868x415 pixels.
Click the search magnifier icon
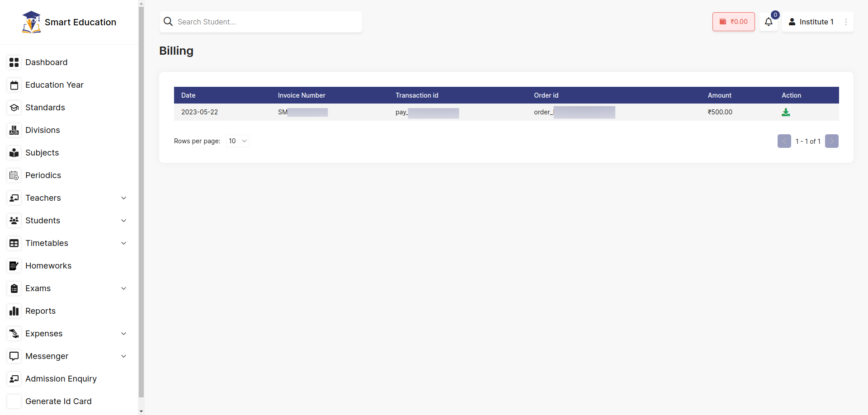pos(168,22)
